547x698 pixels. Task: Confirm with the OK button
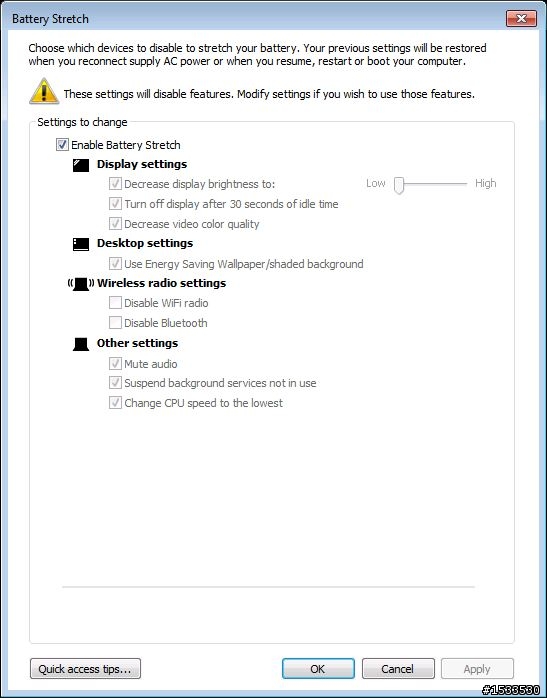coord(318,669)
